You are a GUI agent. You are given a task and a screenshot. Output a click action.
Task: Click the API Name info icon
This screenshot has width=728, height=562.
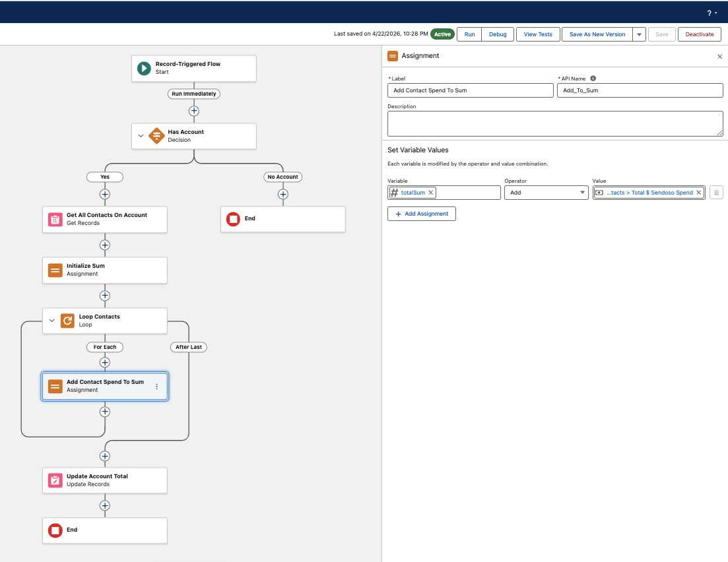click(x=593, y=78)
